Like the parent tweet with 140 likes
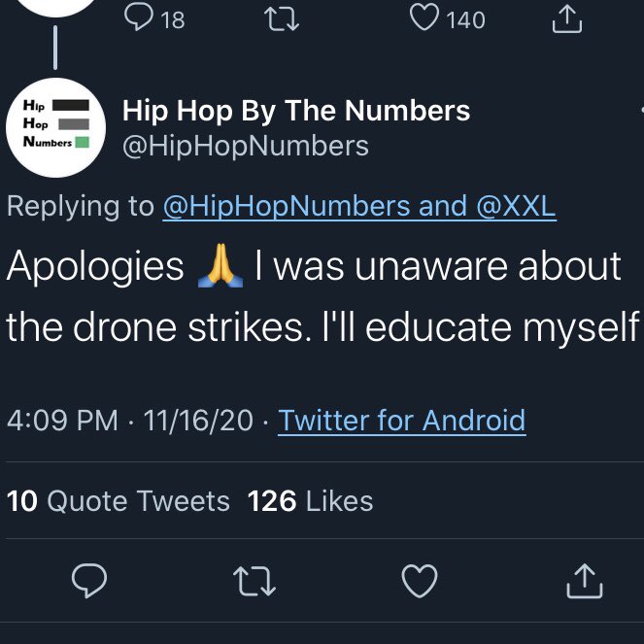Screen dimensions: 644x644 (425, 17)
